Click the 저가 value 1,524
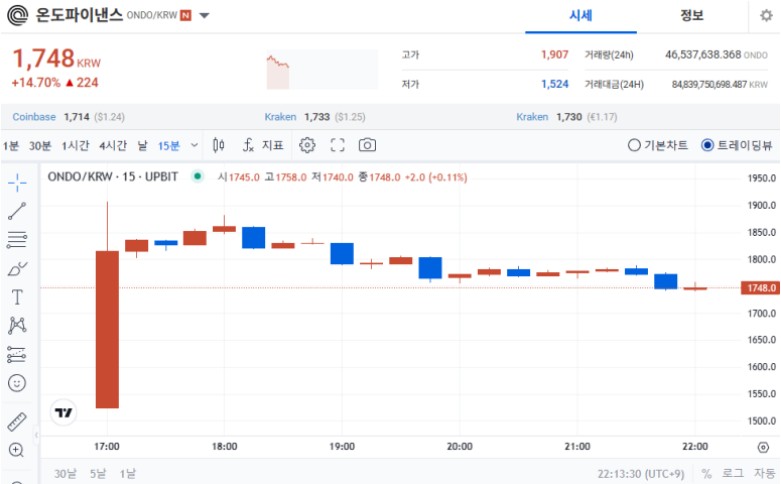Image resolution: width=781 pixels, height=484 pixels. 554,84
